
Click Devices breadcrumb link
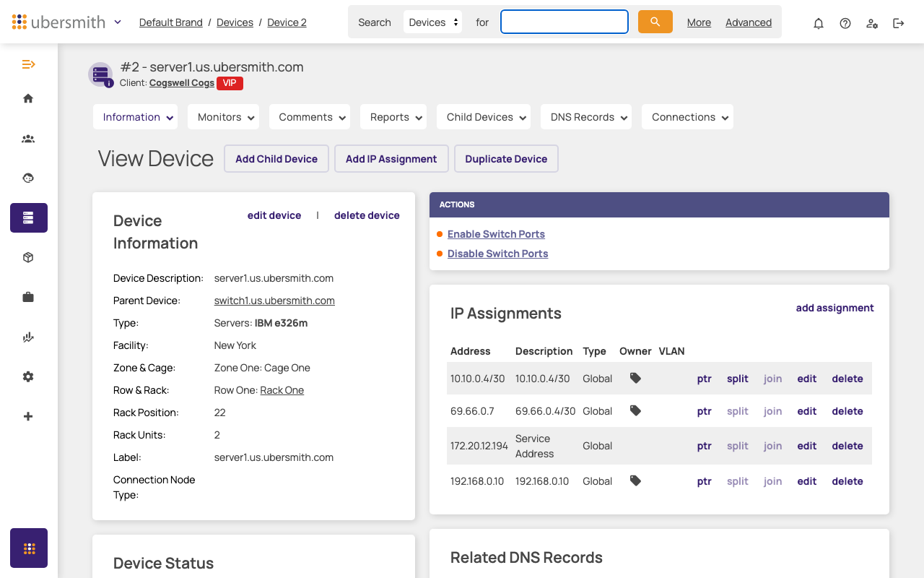(x=235, y=22)
